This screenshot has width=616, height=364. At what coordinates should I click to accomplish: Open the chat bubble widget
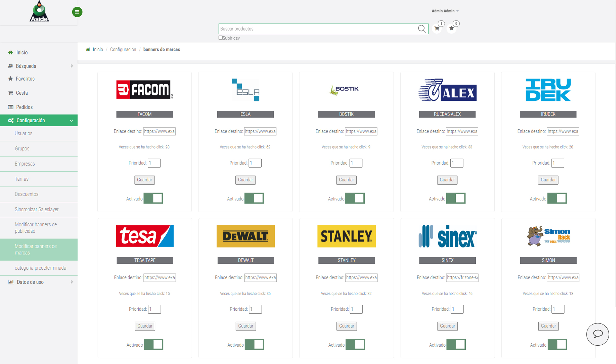597,334
